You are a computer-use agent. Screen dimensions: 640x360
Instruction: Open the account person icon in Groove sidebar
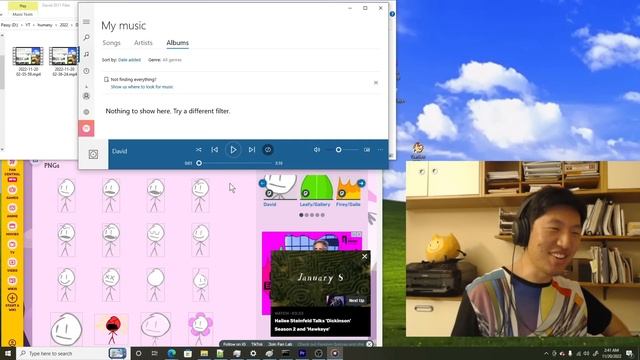86,96
